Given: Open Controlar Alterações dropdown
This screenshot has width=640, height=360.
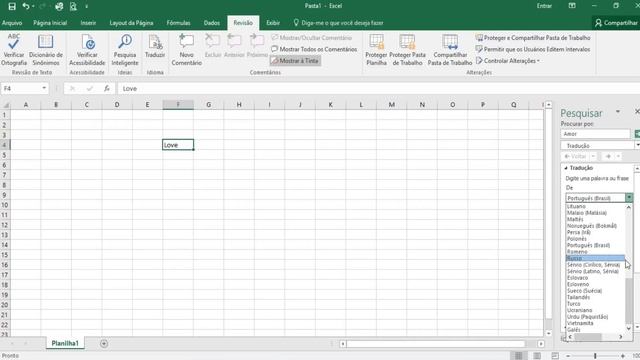Looking at the screenshot, I should pos(508,60).
